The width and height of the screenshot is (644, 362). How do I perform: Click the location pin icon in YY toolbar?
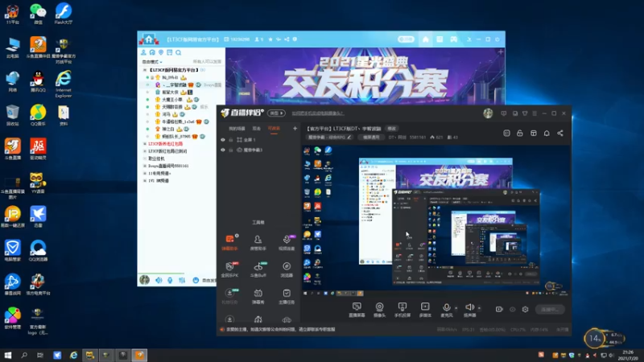tap(161, 52)
